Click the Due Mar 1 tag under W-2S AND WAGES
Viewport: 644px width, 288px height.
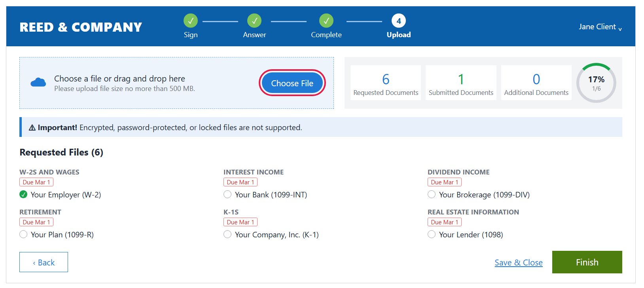coord(36,182)
